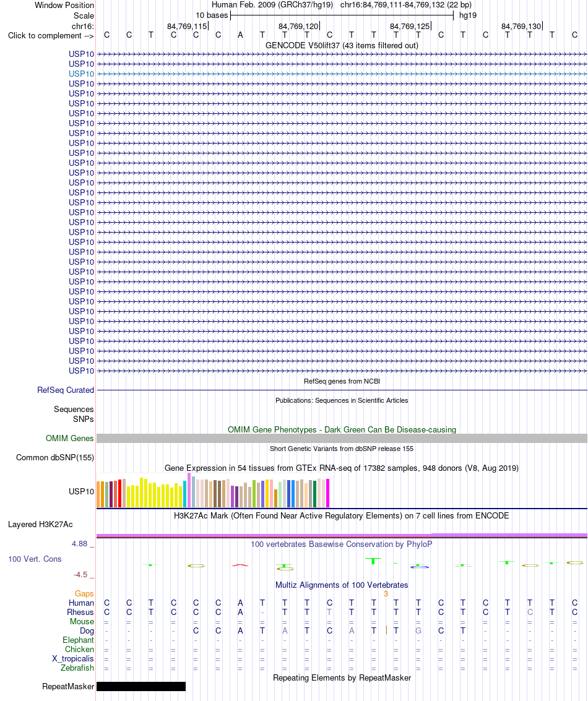Open the H3K27Ac Mark track title

pyautogui.click(x=342, y=515)
